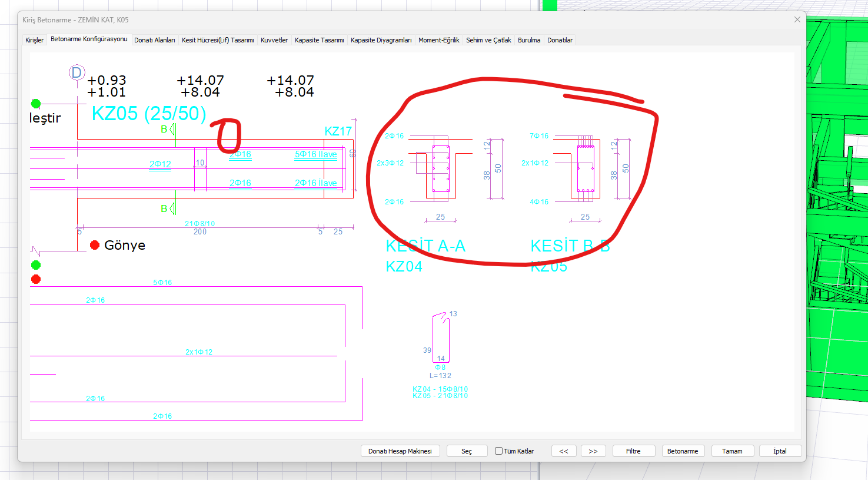This screenshot has height=480, width=868.
Task: Go to next beam with >> button
Action: [593, 451]
